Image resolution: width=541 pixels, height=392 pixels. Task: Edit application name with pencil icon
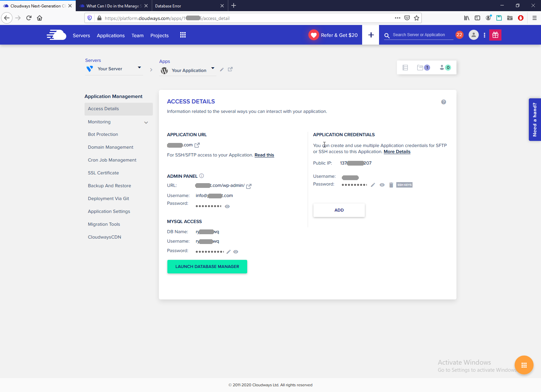222,69
